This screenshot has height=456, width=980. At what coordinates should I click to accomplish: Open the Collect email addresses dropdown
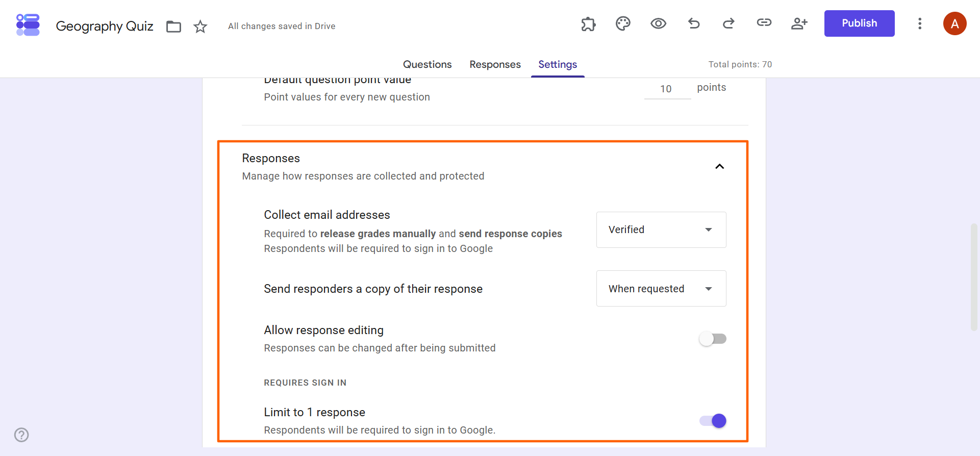[x=661, y=230]
